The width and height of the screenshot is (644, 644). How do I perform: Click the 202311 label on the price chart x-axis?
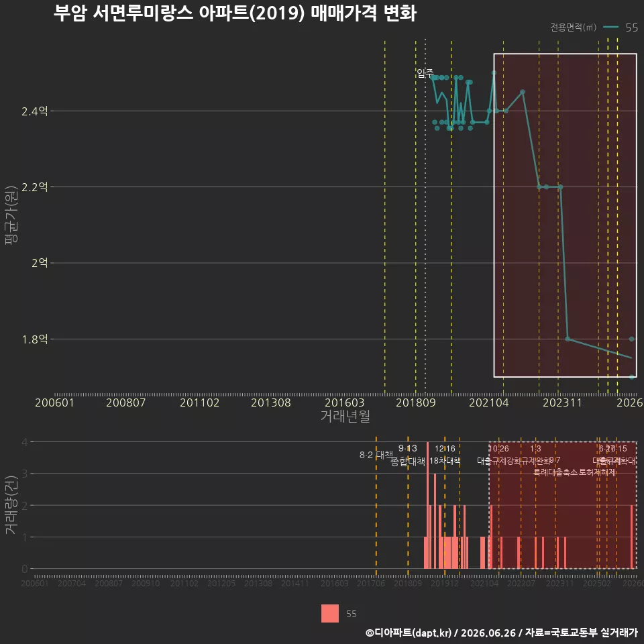[x=562, y=402]
